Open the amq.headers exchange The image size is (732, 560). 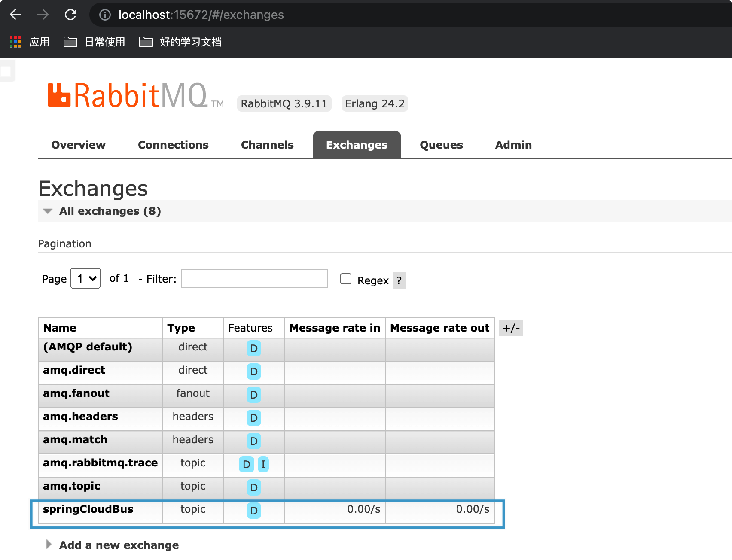81,417
